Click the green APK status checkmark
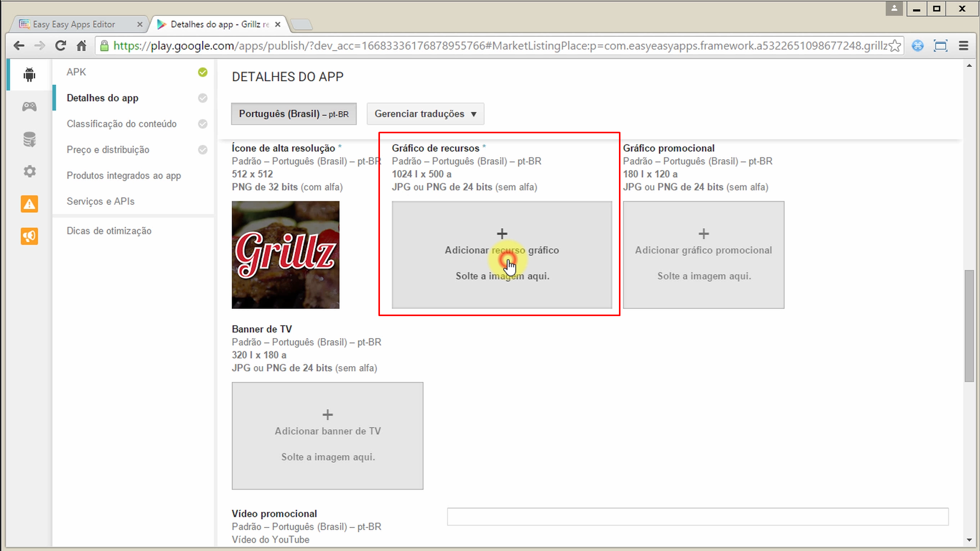 pos(203,73)
